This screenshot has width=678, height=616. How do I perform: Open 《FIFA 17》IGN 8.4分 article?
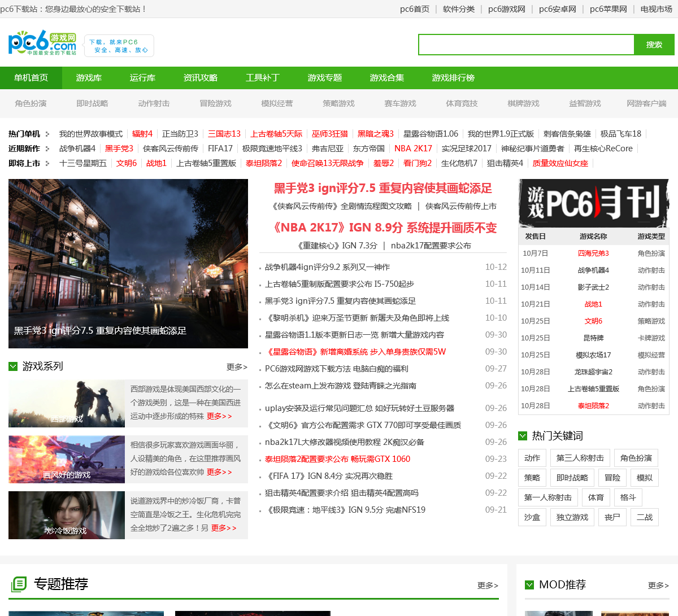coord(329,476)
